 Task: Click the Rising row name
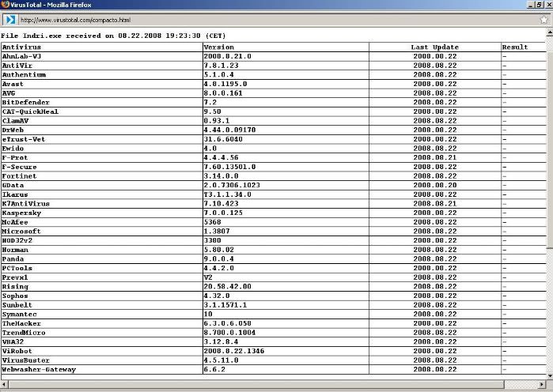click(15, 286)
